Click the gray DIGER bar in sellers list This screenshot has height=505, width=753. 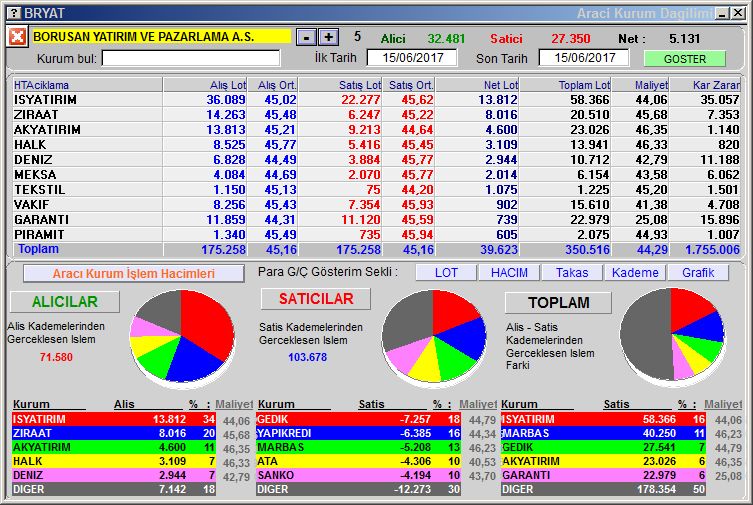358,489
